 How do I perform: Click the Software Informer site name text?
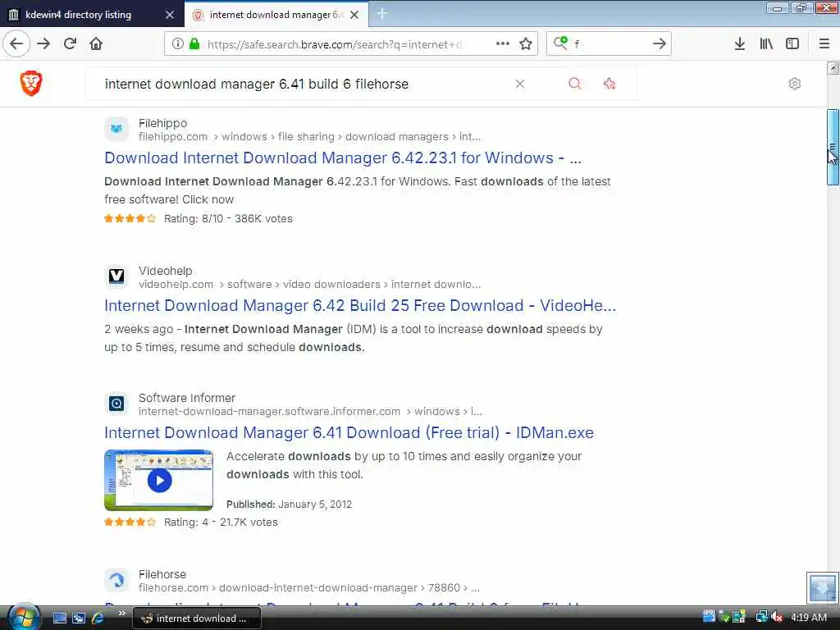coord(187,398)
